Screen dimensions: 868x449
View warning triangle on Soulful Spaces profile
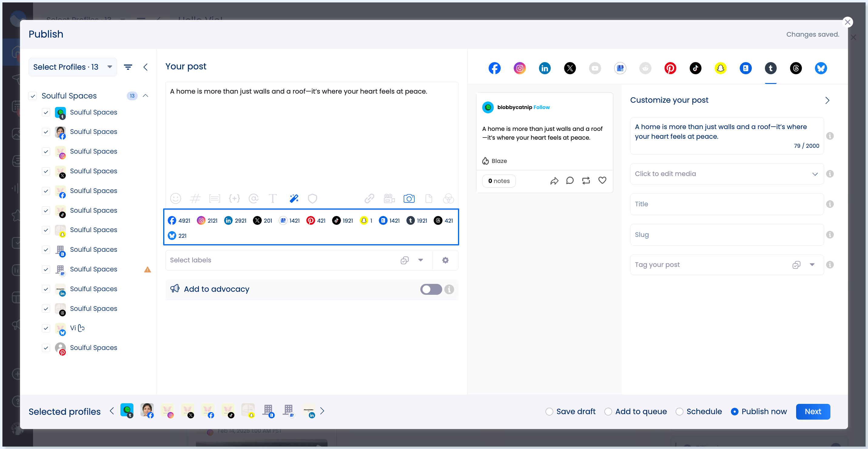click(148, 269)
